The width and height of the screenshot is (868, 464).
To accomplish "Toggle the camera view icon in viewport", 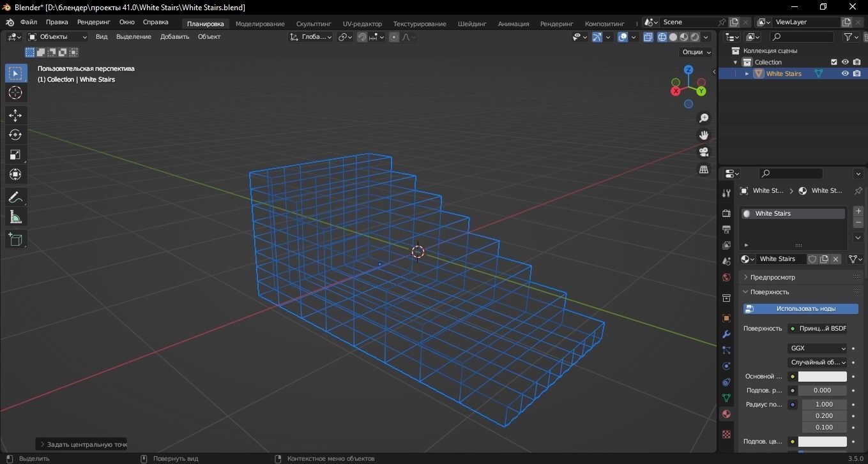I will click(x=704, y=152).
